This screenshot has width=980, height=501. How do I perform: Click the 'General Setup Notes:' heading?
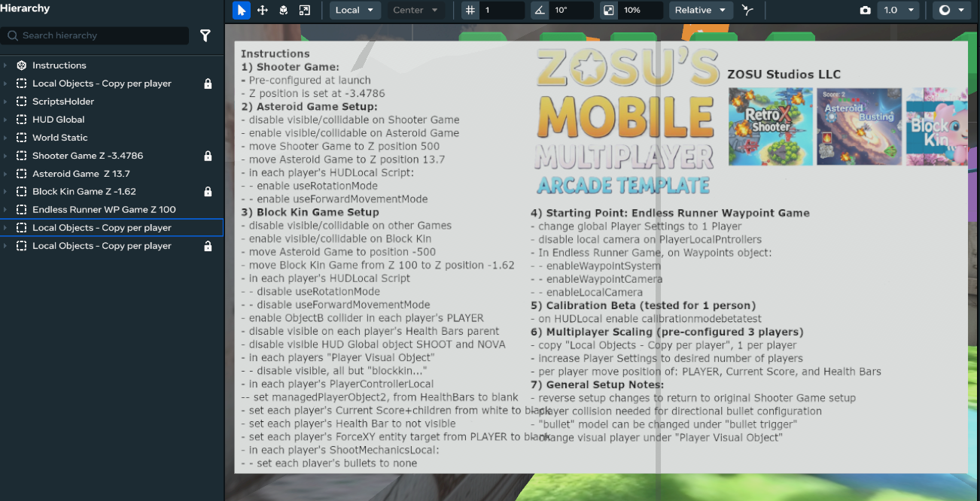point(597,384)
